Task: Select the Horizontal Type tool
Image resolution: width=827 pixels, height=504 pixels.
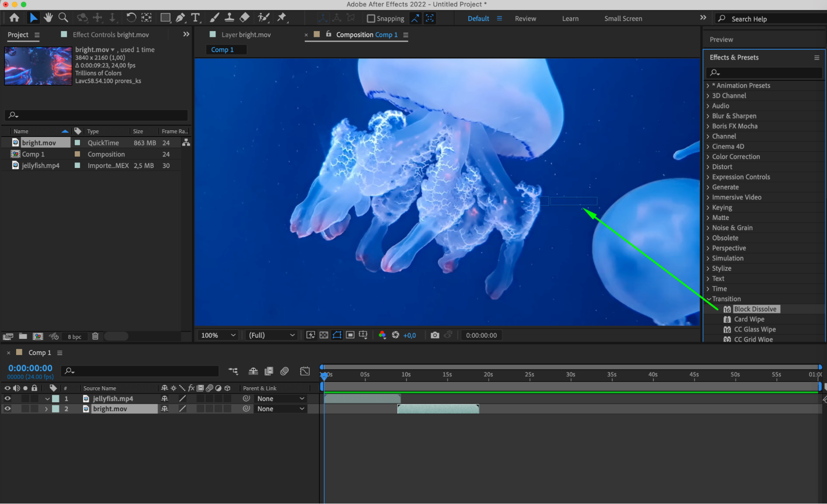Action: coord(195,18)
